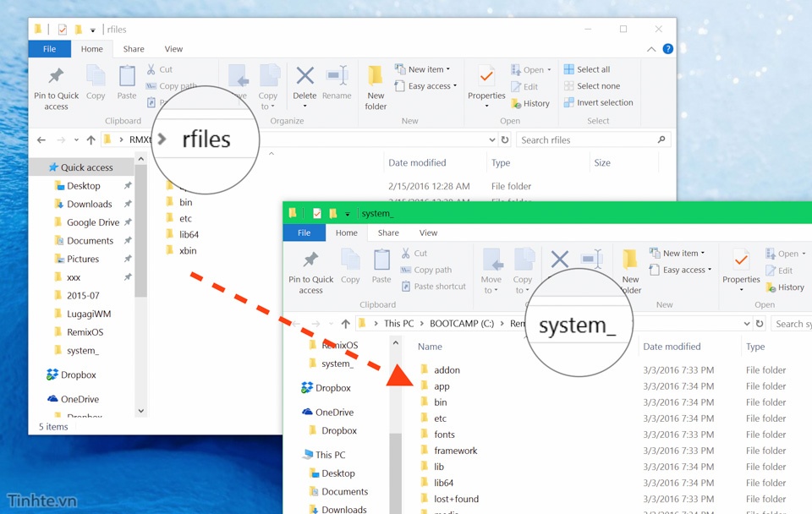Click the Delete icon in rfiles ribbon
812x514 pixels.
pos(304,83)
